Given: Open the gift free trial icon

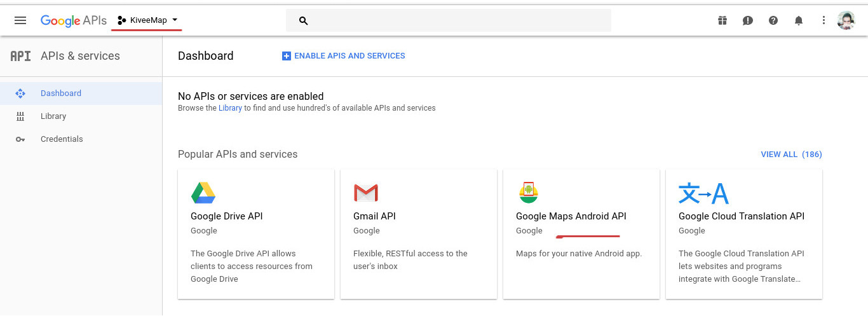Looking at the screenshot, I should click(722, 20).
